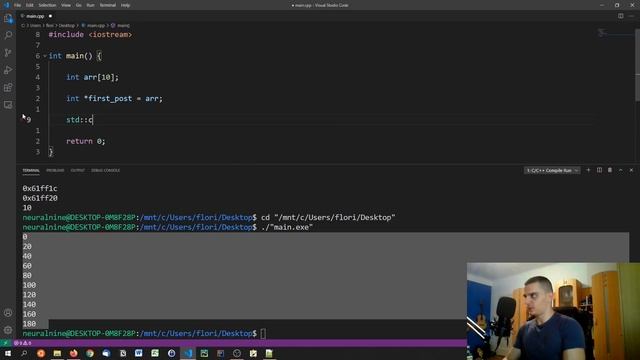Open the View menu
This screenshot has width=640, height=360.
[66, 5]
